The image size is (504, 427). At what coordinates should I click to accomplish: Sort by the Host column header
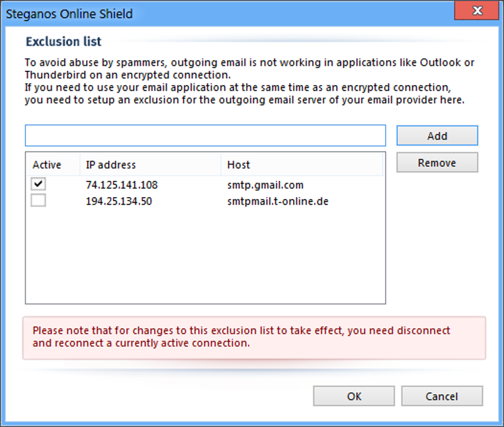[x=239, y=165]
